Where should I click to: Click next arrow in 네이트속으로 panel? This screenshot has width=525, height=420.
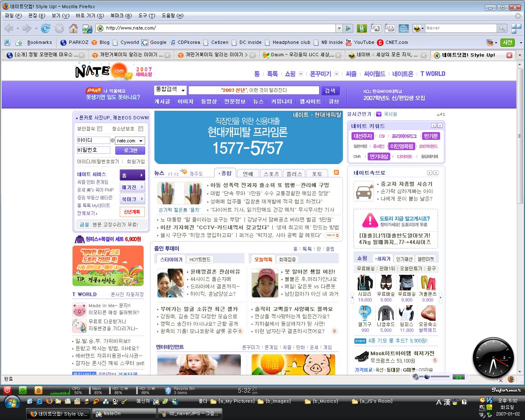[x=436, y=173]
